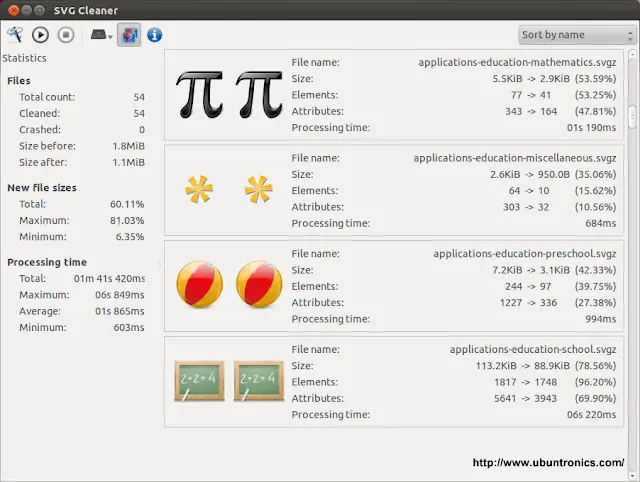Click the Total count value 54
The image size is (640, 482).
(x=139, y=97)
